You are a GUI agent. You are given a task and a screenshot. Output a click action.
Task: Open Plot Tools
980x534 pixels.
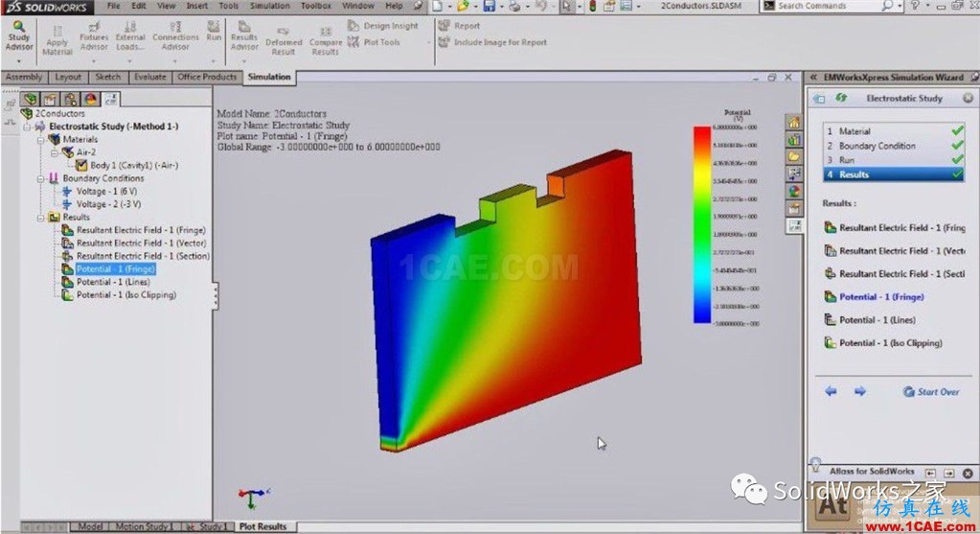click(x=374, y=42)
